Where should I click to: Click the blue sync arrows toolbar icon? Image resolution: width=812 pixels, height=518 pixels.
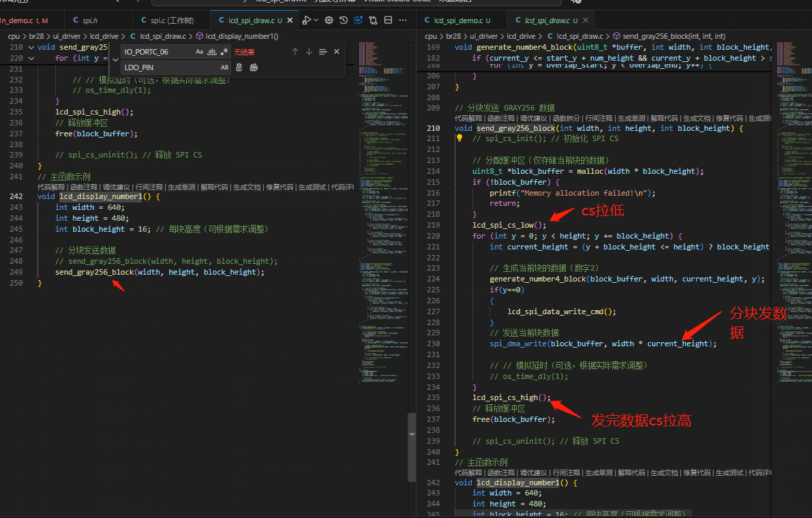click(359, 20)
